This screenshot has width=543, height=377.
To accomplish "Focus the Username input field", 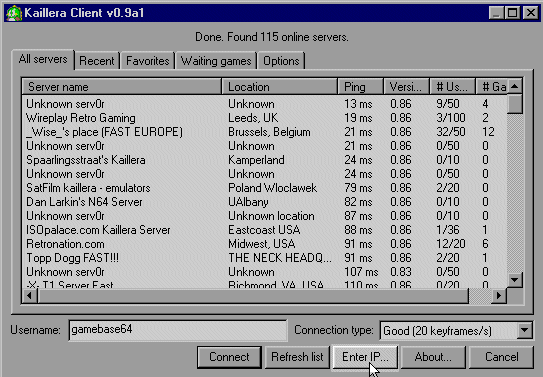I will (178, 330).
